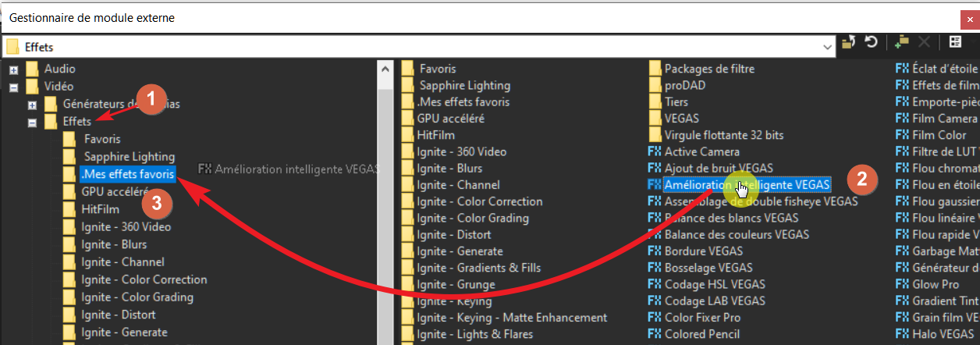
Task: Click Balance des blancs VEGAS FX icon
Action: [655, 218]
